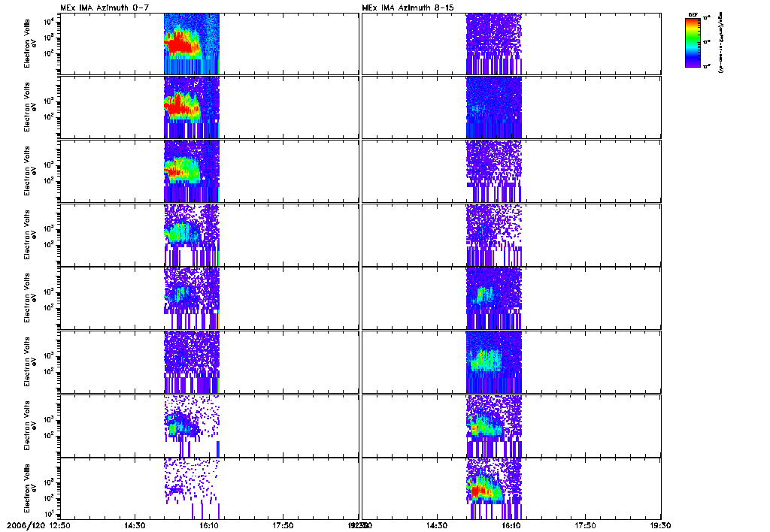Click the rotated units label beside the color bar

click(x=720, y=43)
